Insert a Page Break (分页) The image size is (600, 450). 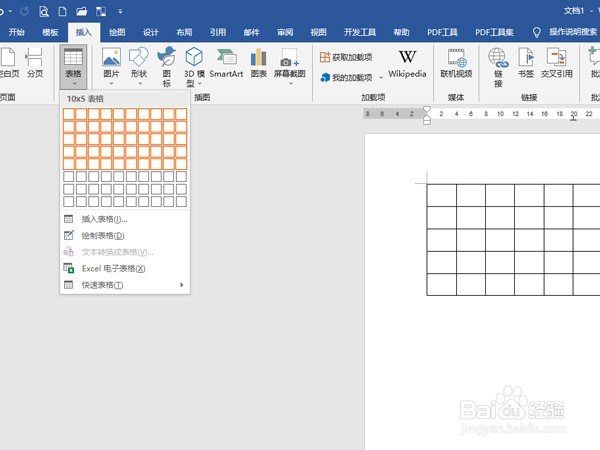34,63
